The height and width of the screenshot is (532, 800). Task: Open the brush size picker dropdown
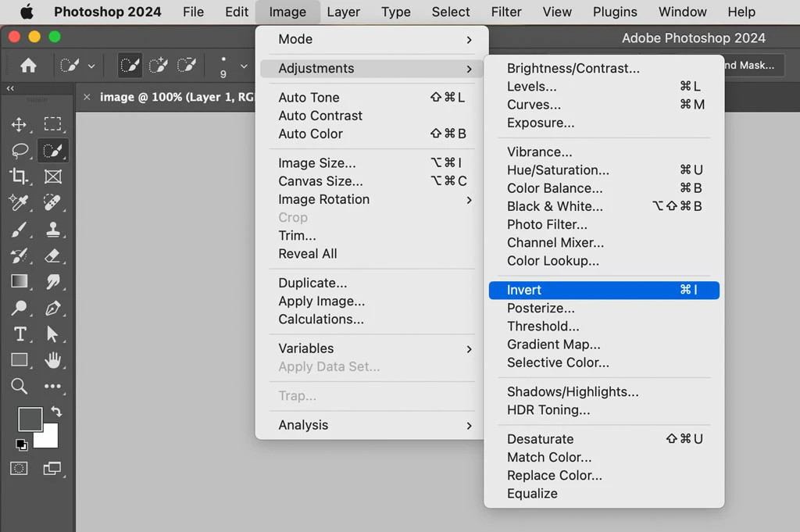point(244,66)
